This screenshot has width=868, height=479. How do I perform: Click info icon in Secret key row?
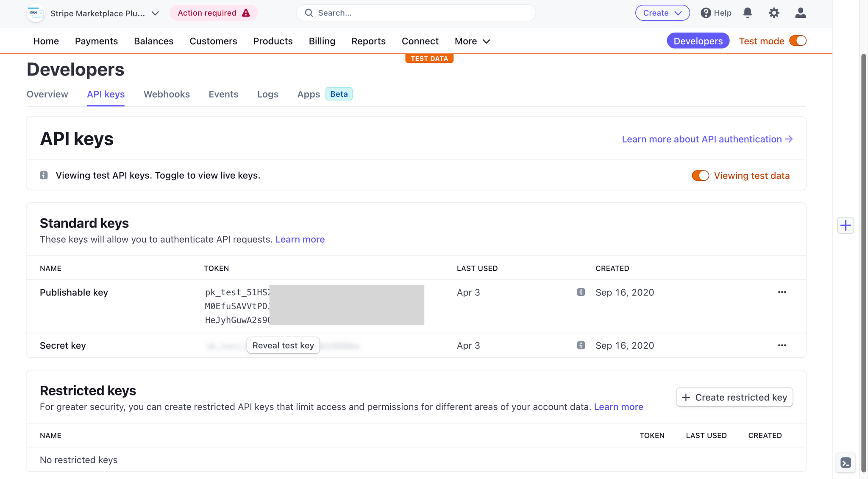point(581,345)
